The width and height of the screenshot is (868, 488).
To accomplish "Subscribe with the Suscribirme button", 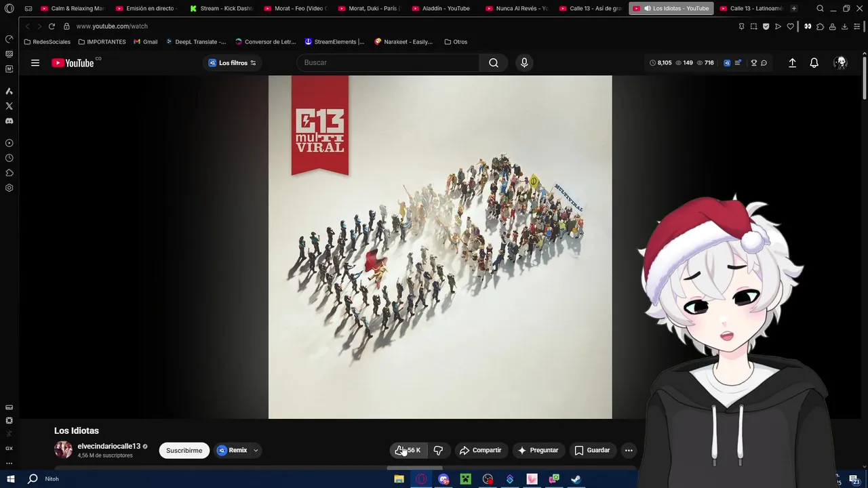I will (x=184, y=450).
